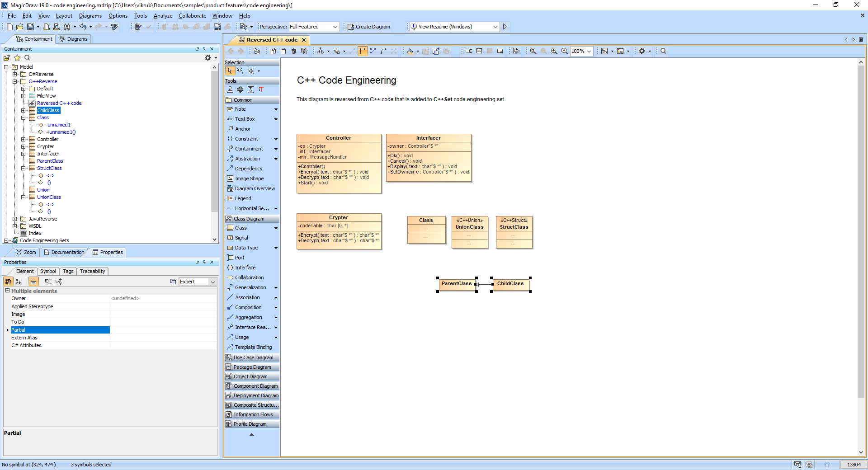
Task: Toggle the show description button in Properties
Action: click(33, 282)
